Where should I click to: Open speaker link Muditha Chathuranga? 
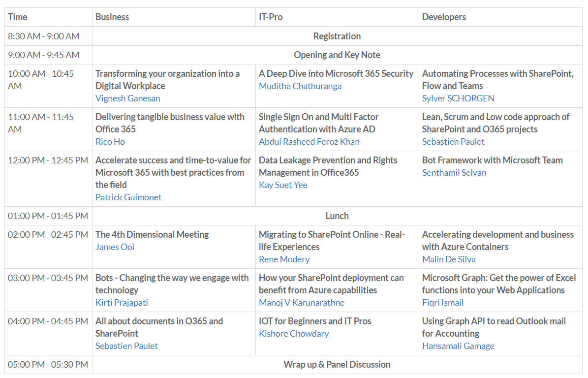pos(300,86)
